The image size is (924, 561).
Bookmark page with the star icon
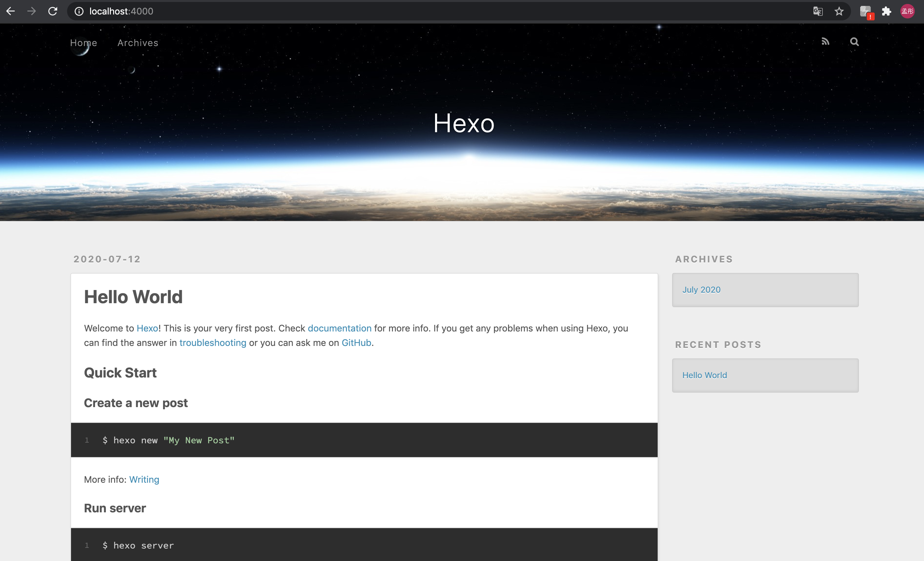tap(839, 11)
